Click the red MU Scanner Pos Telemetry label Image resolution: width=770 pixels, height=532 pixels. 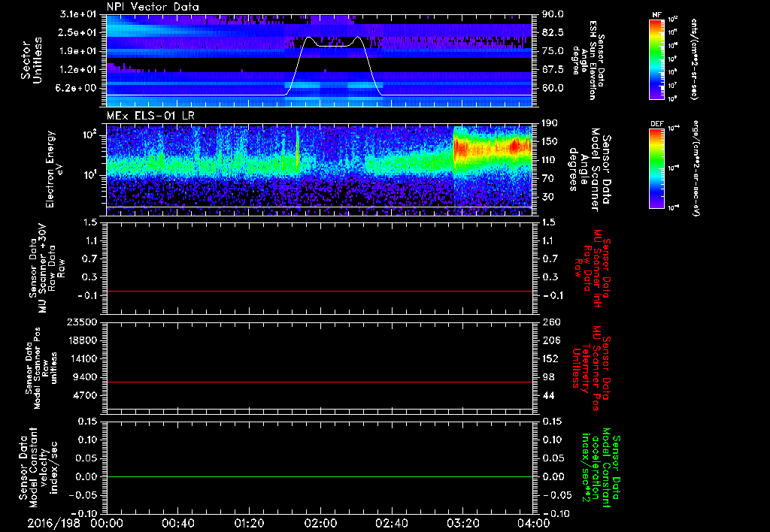click(592, 368)
